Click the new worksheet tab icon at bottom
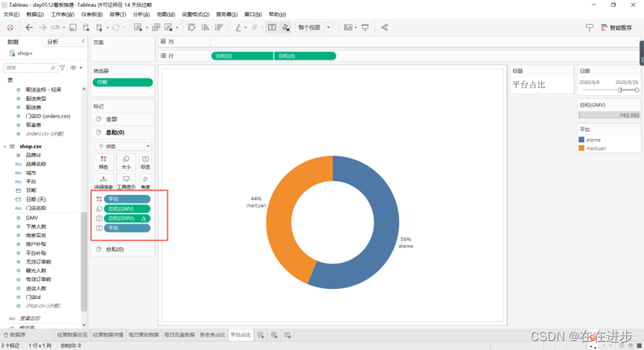This screenshot has width=644, height=350. 261,335
